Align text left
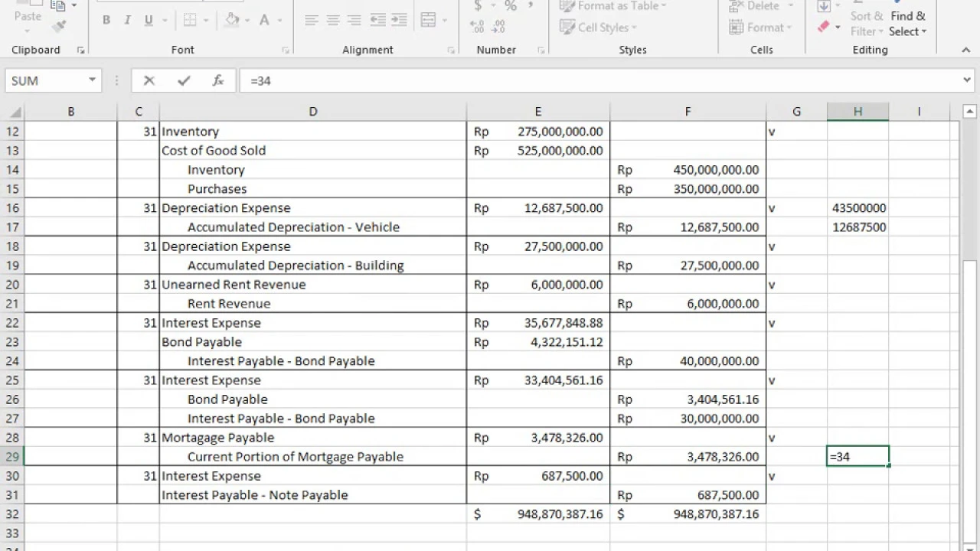The width and height of the screenshot is (980, 551). point(312,21)
